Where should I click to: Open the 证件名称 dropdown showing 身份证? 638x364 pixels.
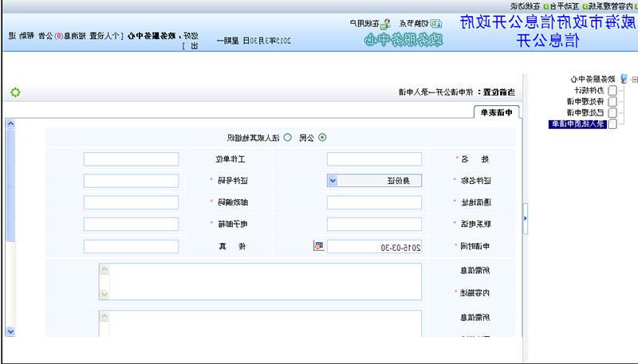pyautogui.click(x=374, y=181)
